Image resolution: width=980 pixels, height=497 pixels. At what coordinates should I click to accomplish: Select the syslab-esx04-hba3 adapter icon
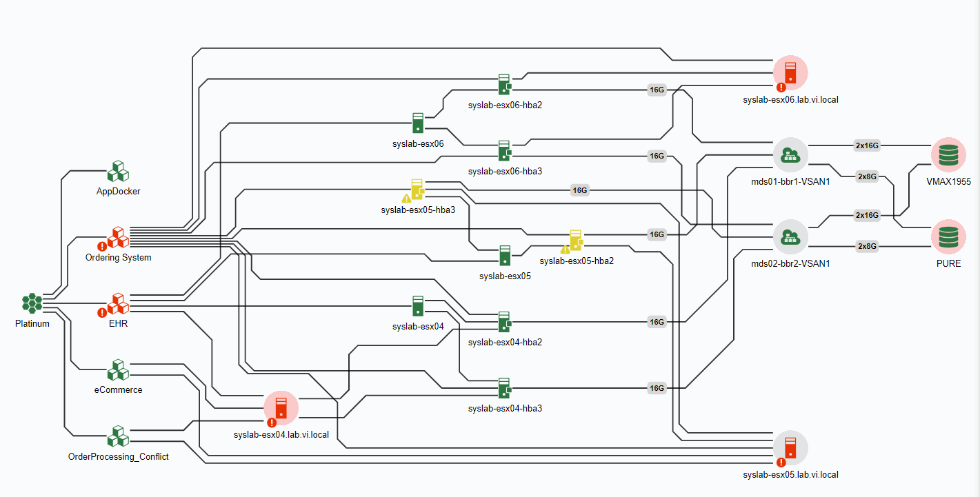tap(505, 388)
